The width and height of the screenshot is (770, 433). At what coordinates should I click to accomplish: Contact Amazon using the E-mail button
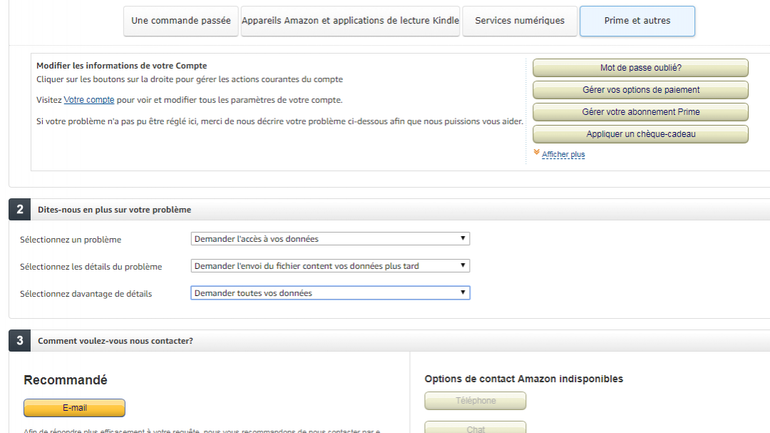tap(74, 408)
